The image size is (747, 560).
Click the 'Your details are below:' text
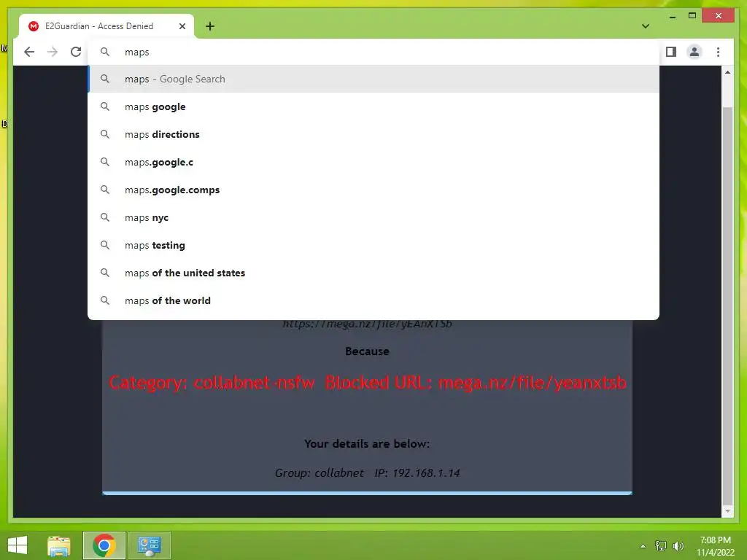click(367, 444)
